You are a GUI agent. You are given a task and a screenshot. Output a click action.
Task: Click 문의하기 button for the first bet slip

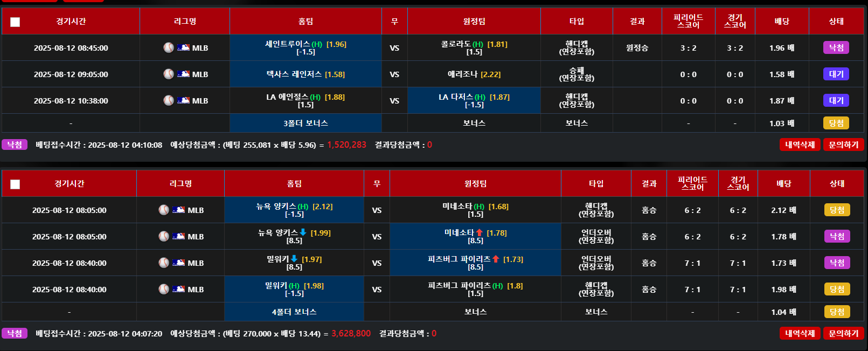[844, 144]
